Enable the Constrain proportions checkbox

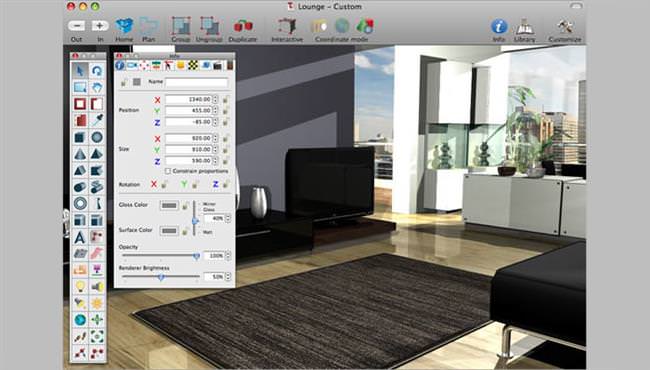(168, 171)
